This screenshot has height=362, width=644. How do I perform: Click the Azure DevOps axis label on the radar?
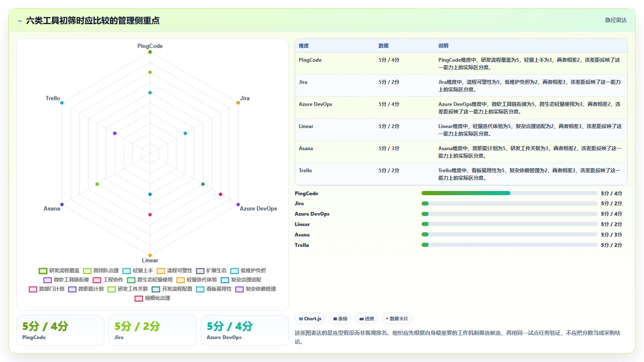coord(258,209)
